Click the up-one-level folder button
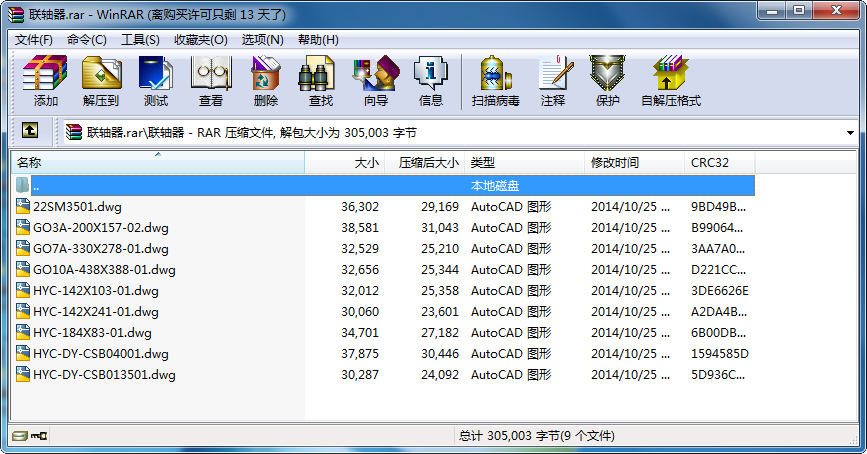 pos(30,131)
